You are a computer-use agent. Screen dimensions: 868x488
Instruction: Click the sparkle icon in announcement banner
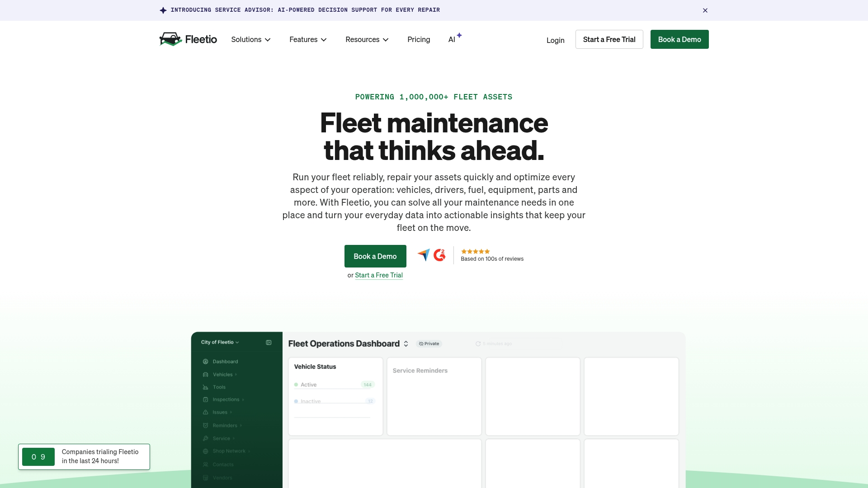(x=163, y=10)
